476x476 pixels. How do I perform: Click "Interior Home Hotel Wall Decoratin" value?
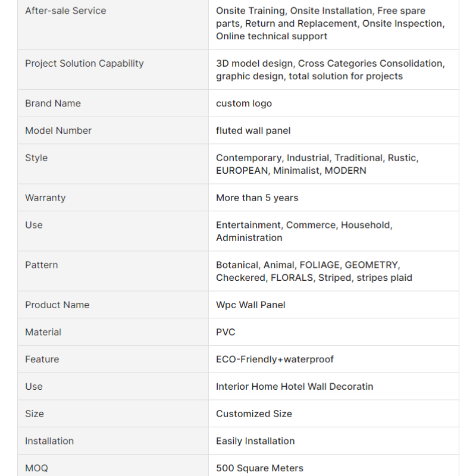click(x=295, y=387)
